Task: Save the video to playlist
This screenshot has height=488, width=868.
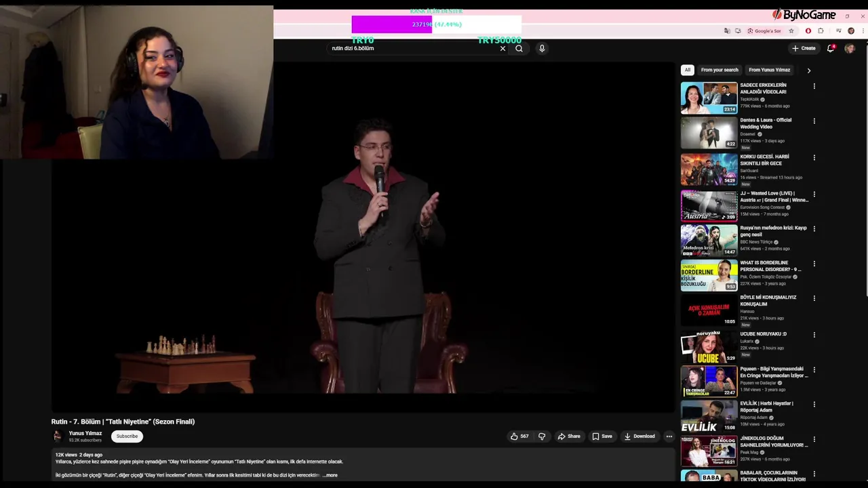Action: 602,436
